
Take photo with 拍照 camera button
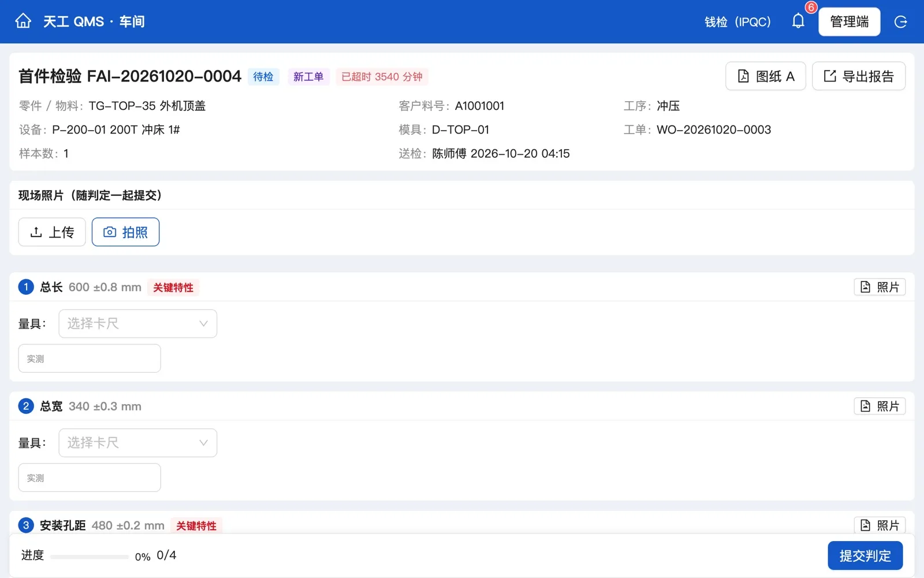125,232
